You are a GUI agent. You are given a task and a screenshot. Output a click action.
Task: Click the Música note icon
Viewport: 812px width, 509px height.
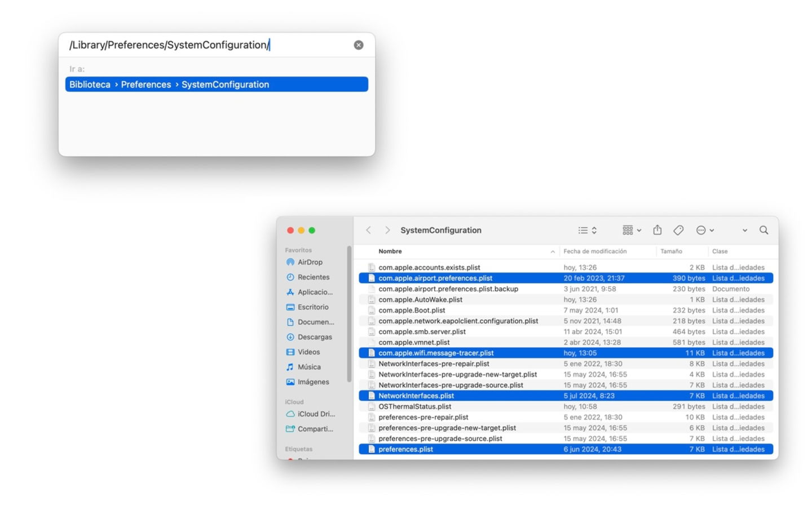click(x=290, y=367)
